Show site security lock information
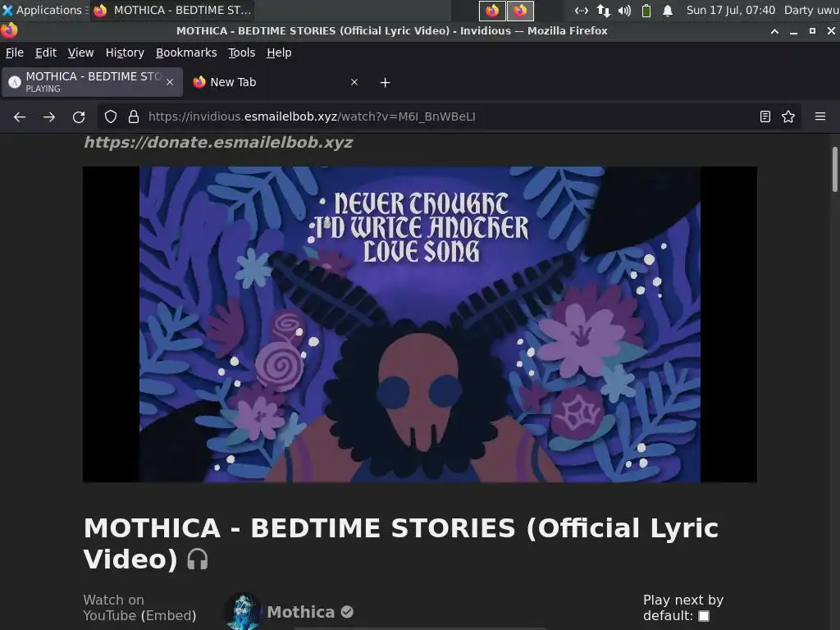This screenshot has height=630, width=840. [x=134, y=116]
